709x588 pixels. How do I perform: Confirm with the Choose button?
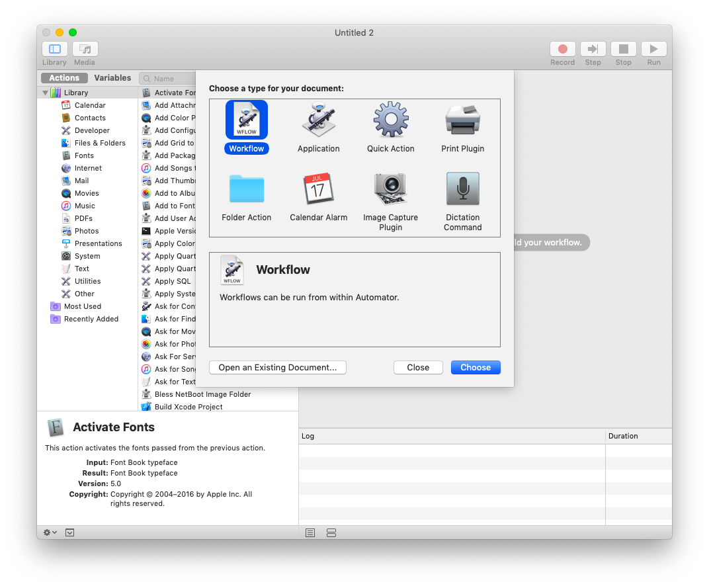coord(476,367)
